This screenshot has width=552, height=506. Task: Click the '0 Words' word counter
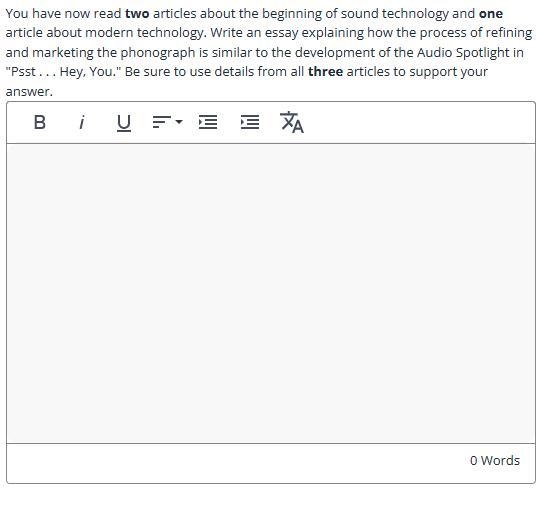pos(495,461)
